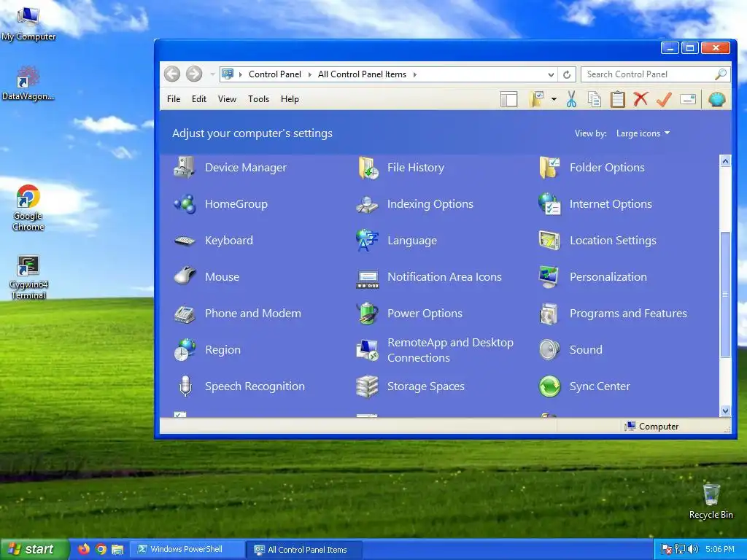Viewport: 747px width, 560px height.
Task: Click the Control Panel breadcrumb
Action: 275,74
